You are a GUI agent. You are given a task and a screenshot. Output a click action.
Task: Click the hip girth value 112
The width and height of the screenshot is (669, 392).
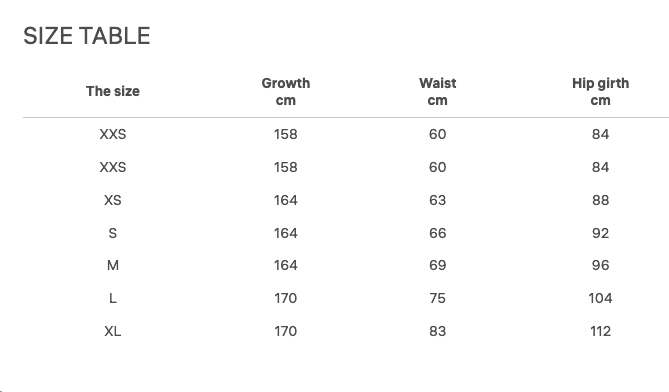coord(600,331)
